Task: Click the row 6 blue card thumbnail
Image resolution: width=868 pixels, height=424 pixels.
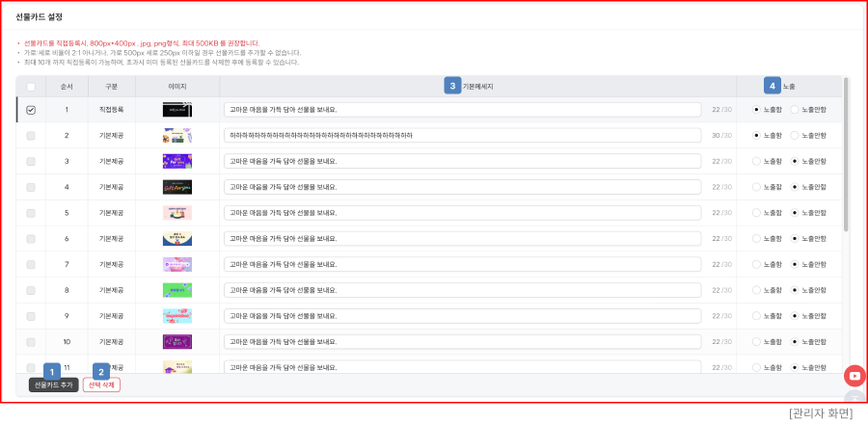Action: [x=177, y=238]
